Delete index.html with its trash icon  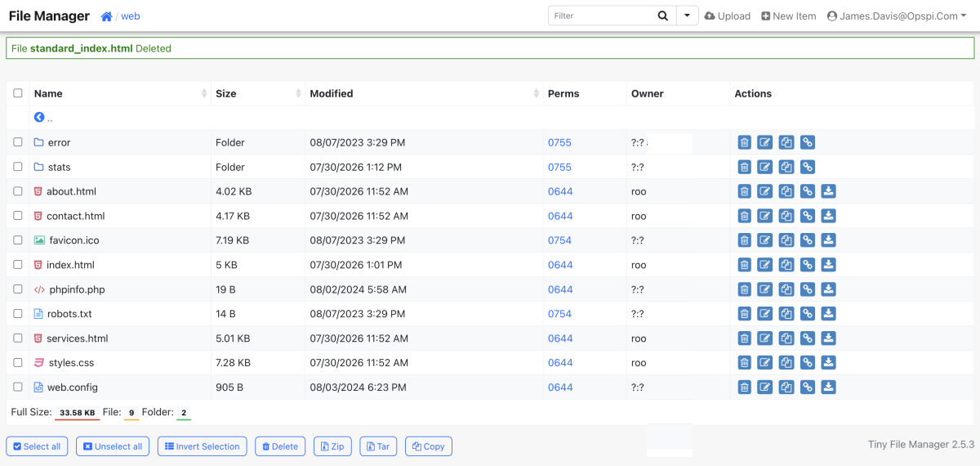[744, 265]
